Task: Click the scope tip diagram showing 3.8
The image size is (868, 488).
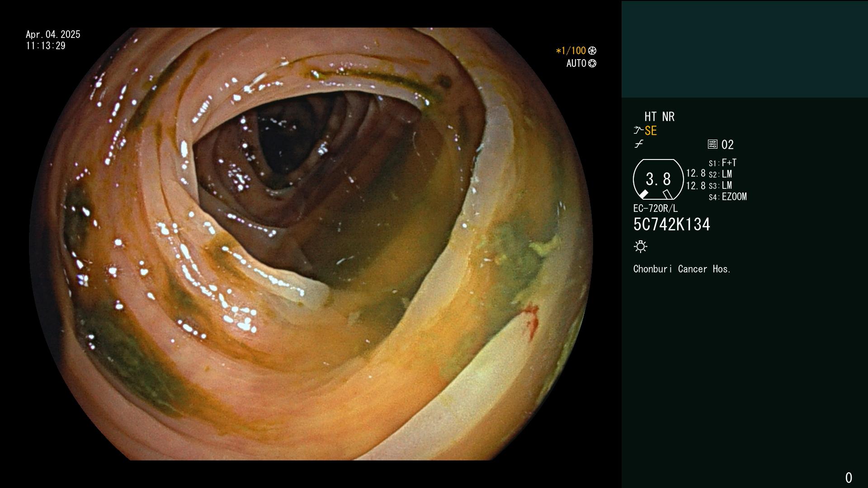Action: click(x=658, y=179)
